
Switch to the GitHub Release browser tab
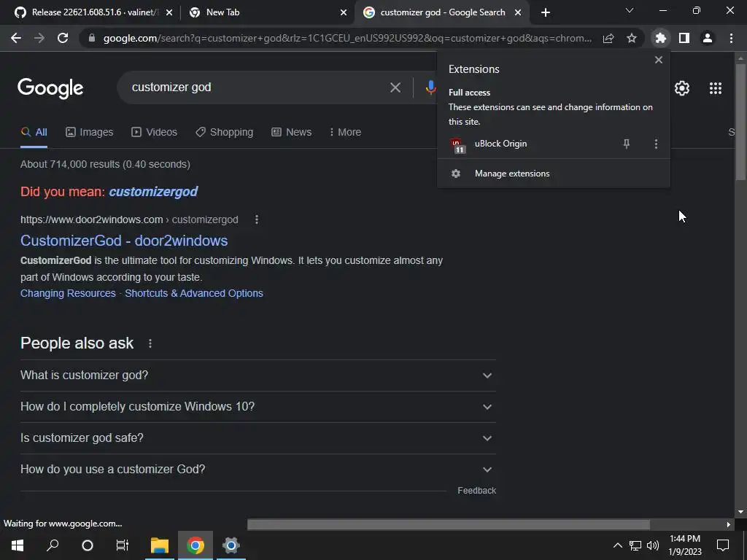pos(88,12)
